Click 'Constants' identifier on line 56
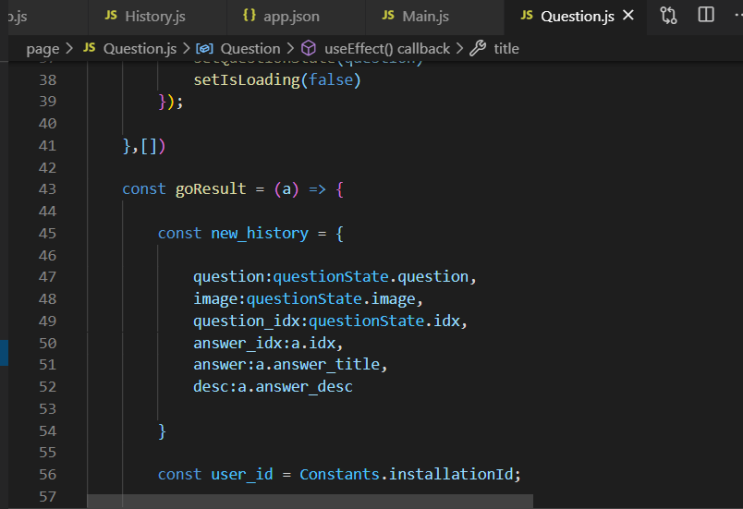This screenshot has height=509, width=743. [339, 474]
